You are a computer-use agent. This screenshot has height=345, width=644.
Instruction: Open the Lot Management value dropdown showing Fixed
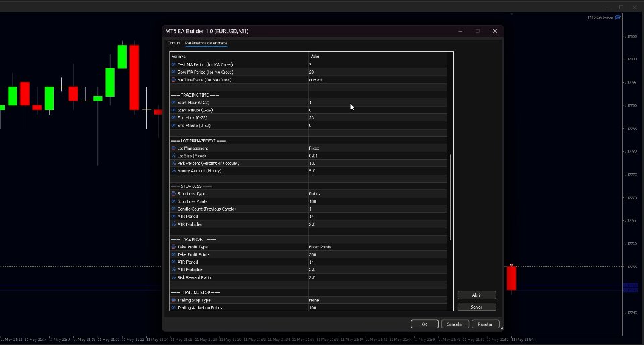(x=378, y=148)
